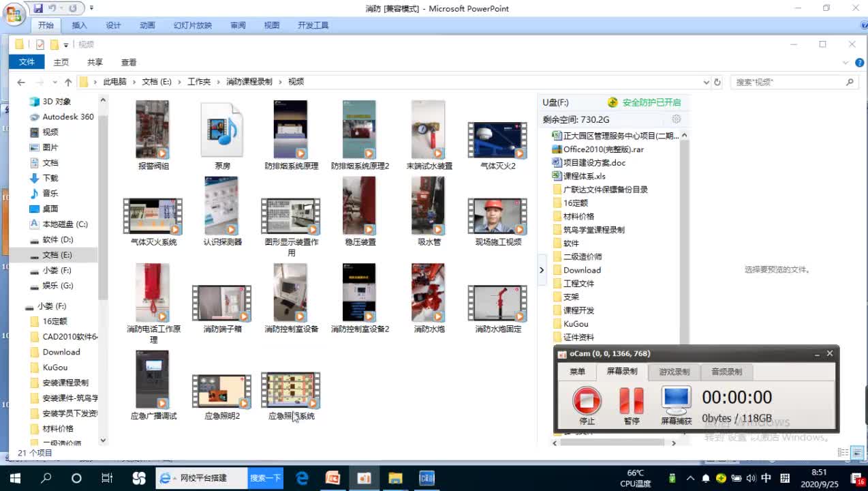Click 此电脑 breadcrumb segment
868x491 pixels.
pyautogui.click(x=114, y=82)
